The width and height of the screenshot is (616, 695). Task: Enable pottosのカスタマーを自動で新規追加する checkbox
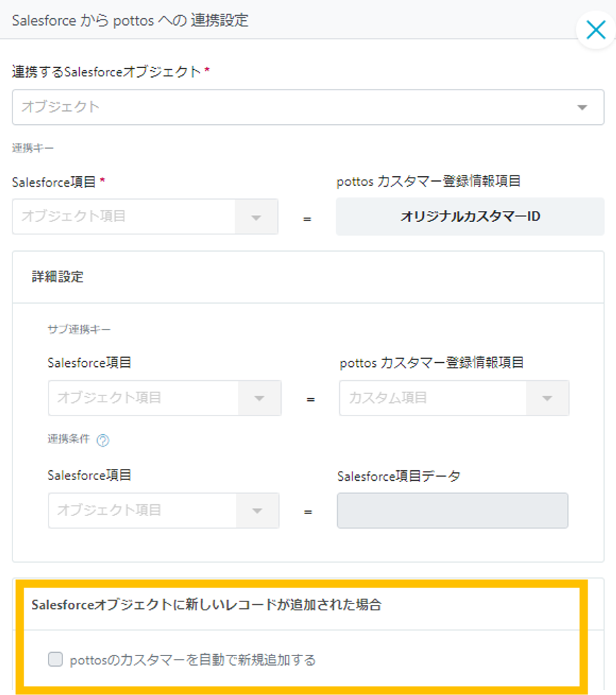(55, 659)
